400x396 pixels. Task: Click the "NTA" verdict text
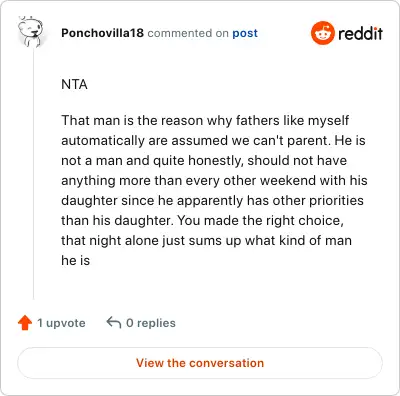click(74, 84)
